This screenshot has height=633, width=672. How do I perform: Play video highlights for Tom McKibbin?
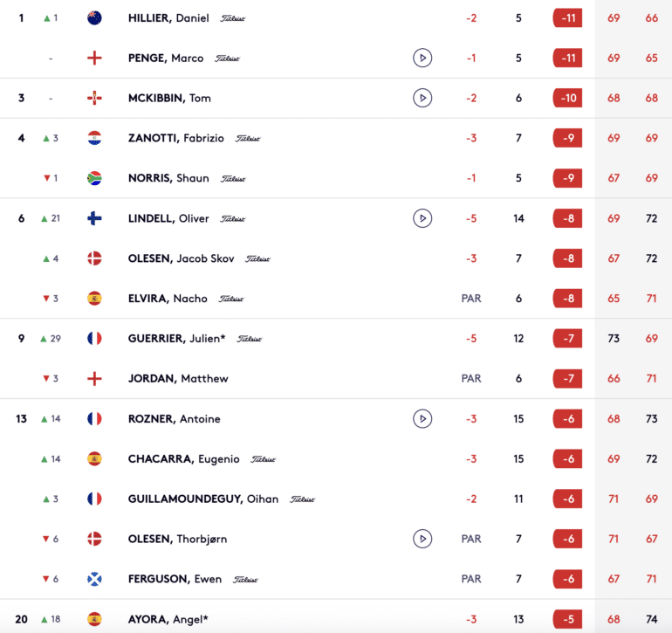click(422, 98)
